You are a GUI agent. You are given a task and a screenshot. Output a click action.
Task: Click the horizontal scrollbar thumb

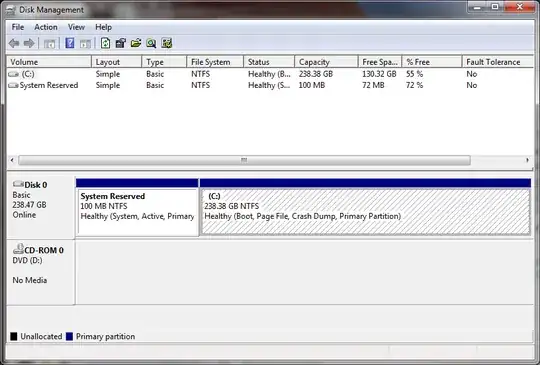pyautogui.click(x=244, y=160)
